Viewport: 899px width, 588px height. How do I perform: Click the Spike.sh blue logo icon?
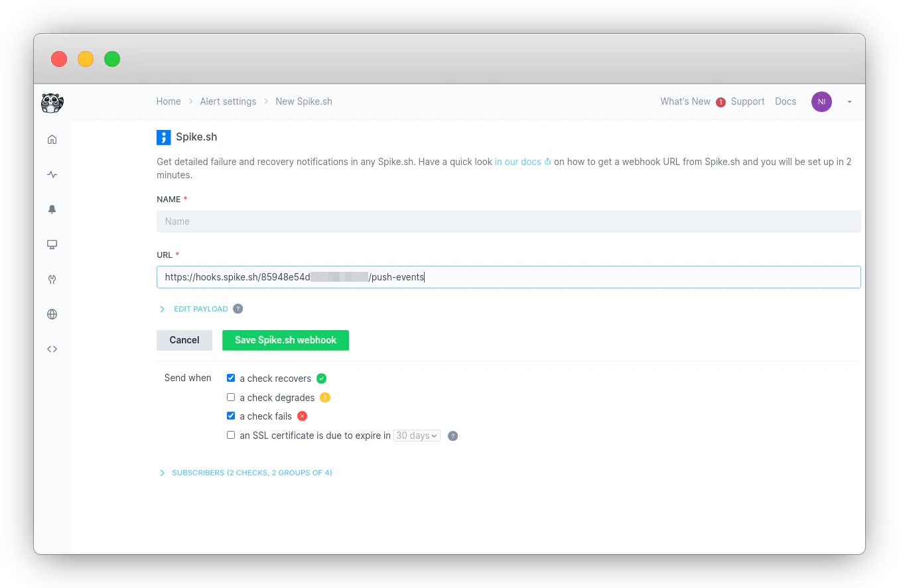(x=164, y=137)
